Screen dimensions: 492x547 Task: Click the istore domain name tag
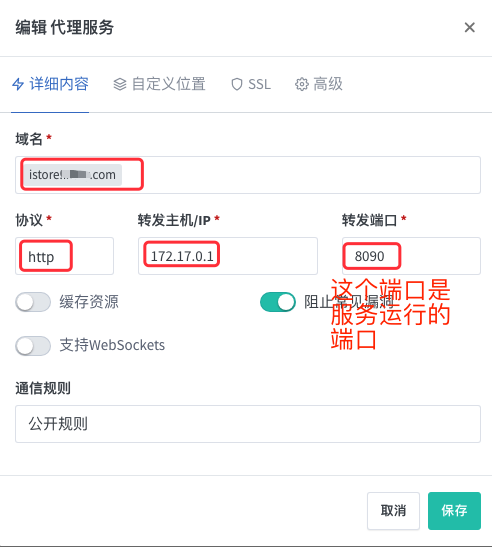click(x=73, y=174)
